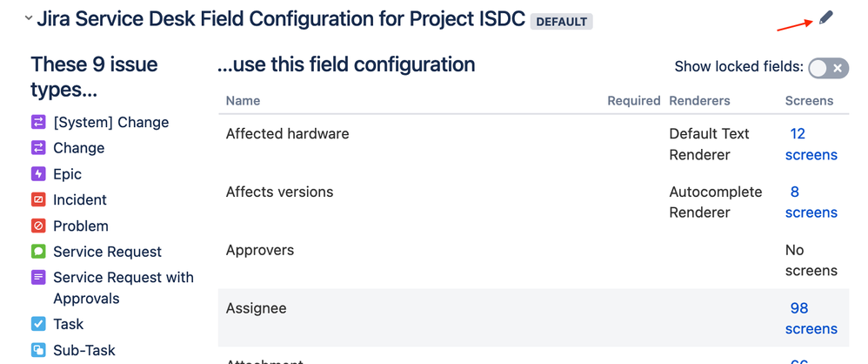868x364 pixels.
Task: Click the blue Task checkmark icon
Action: pos(38,324)
